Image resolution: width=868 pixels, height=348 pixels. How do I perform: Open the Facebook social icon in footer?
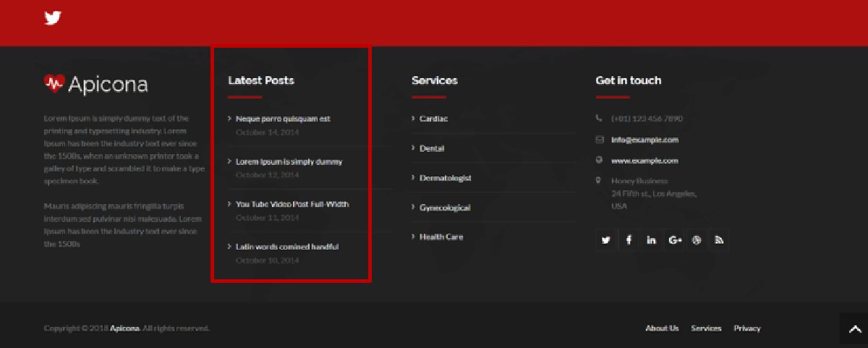629,240
